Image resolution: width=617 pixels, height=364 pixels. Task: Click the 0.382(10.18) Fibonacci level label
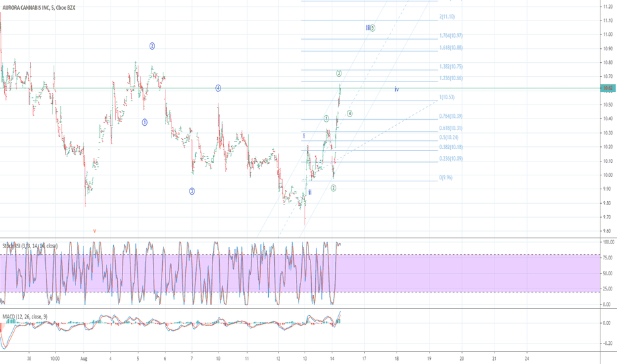tap(451, 147)
